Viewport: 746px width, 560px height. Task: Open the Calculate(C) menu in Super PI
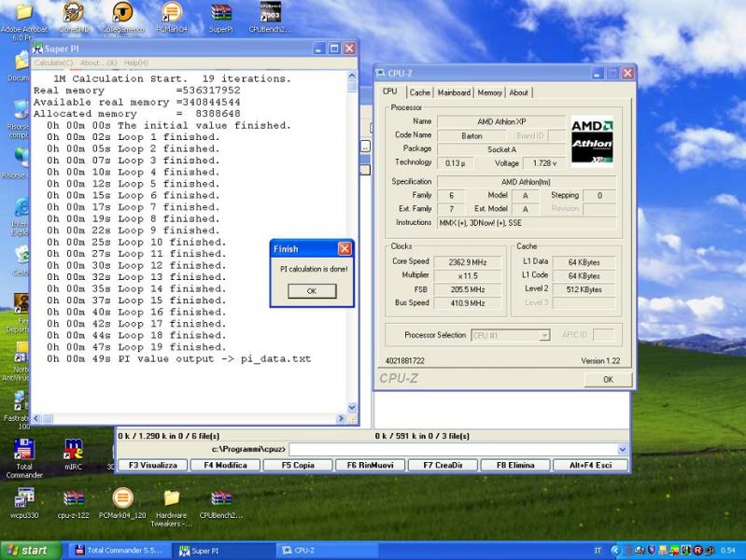(x=54, y=63)
